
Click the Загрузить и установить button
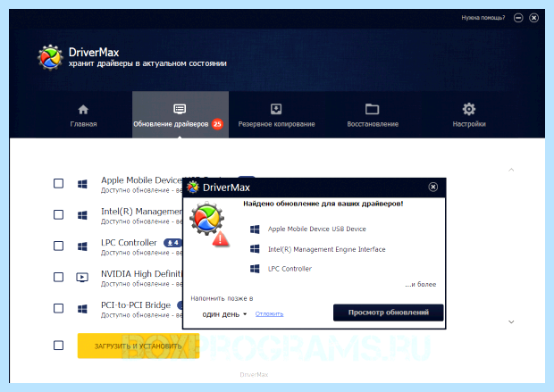coord(138,346)
